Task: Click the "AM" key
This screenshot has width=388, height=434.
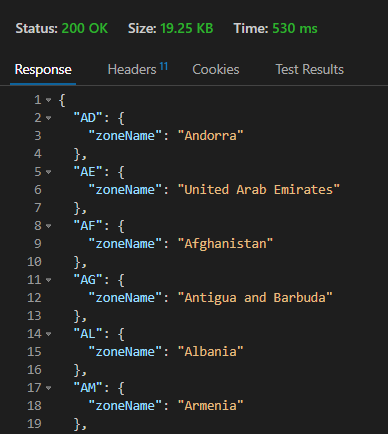Action: tap(88, 388)
